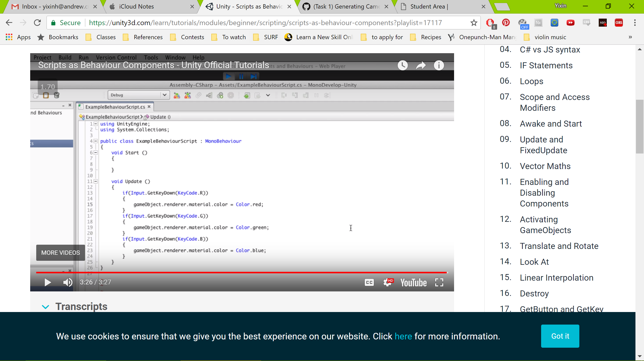644x361 pixels.
Task: Open video on YouTube logo
Action: click(414, 283)
